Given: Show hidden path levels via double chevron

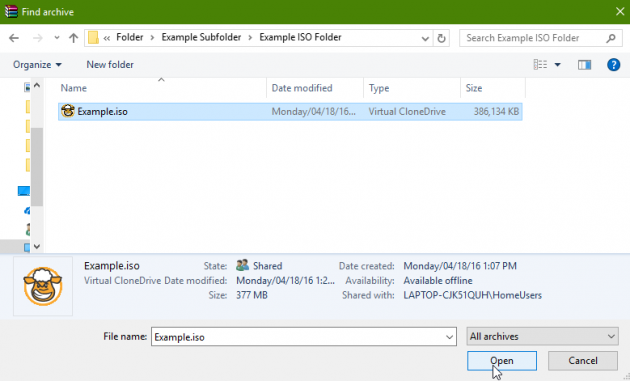Looking at the screenshot, I should tap(107, 38).
